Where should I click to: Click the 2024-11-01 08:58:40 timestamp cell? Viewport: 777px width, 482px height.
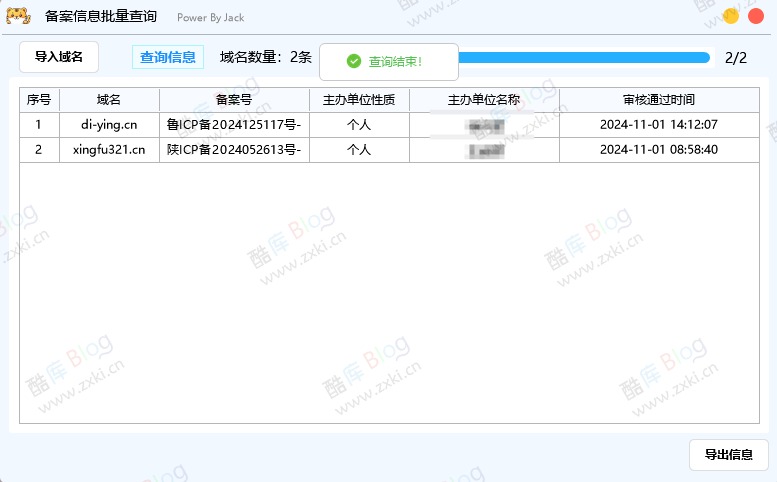click(659, 150)
